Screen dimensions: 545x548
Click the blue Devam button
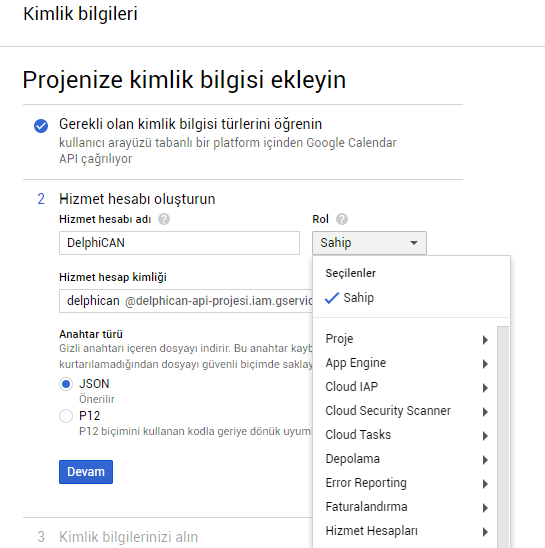(x=86, y=472)
